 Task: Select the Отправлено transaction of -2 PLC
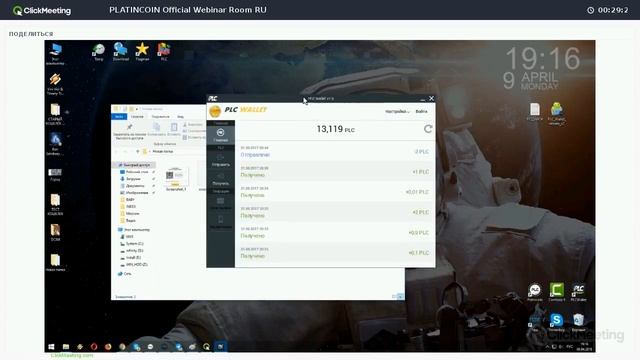tap(335, 151)
